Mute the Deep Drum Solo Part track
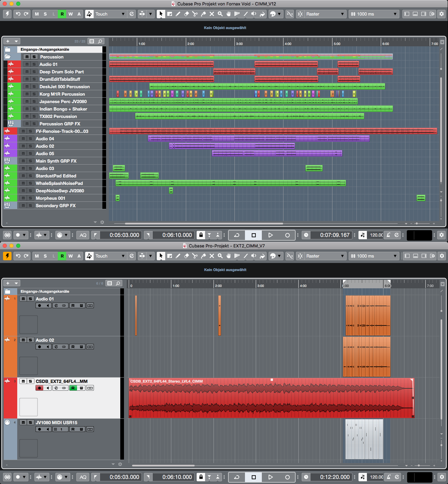 tap(27, 72)
